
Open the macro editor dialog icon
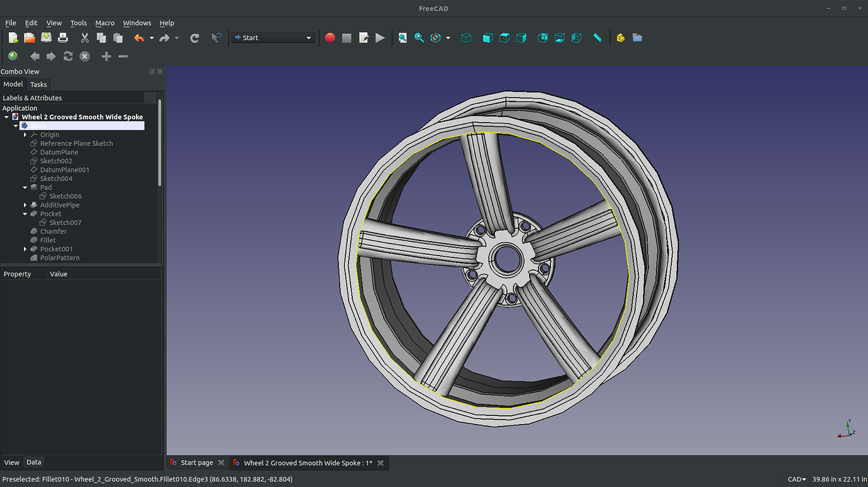[x=364, y=38]
